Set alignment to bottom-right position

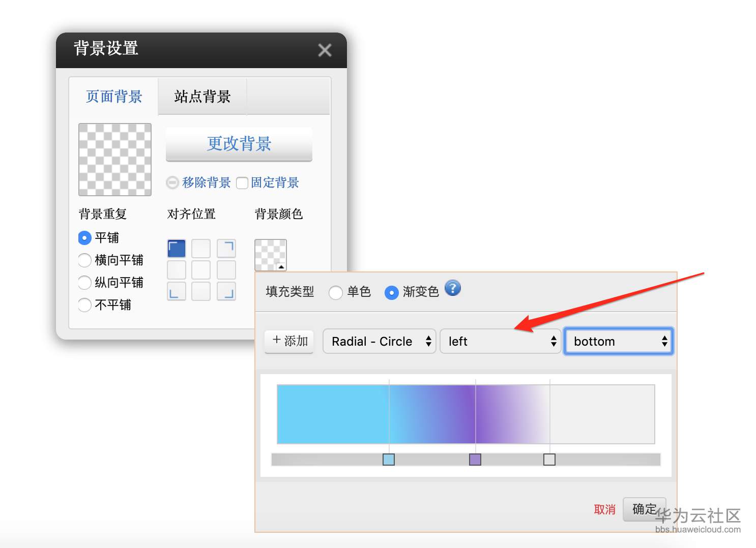tap(226, 291)
